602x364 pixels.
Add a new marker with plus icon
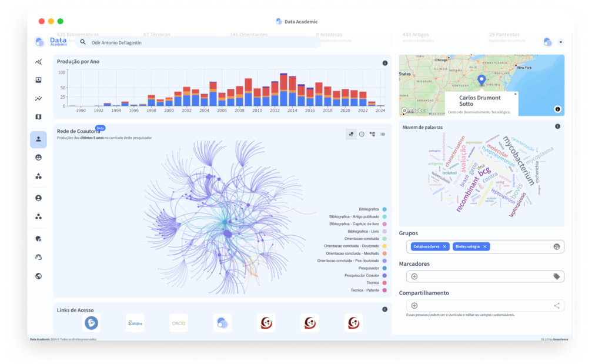pyautogui.click(x=414, y=276)
